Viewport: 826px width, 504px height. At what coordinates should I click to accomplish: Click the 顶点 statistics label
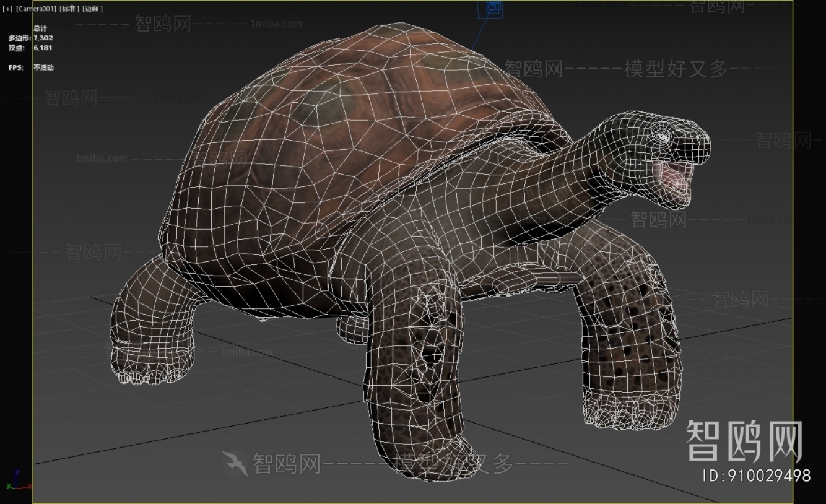pyautogui.click(x=17, y=48)
